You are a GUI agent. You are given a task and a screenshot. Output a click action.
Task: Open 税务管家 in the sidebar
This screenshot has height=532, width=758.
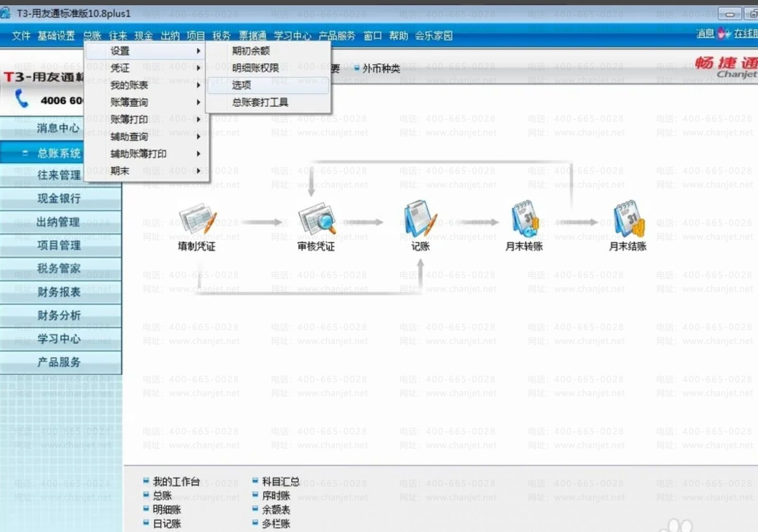61,269
